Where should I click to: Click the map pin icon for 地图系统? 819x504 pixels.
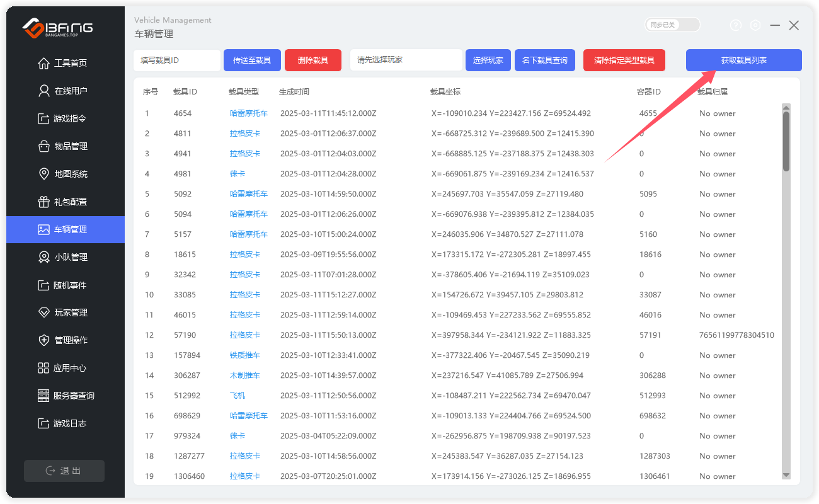(43, 174)
